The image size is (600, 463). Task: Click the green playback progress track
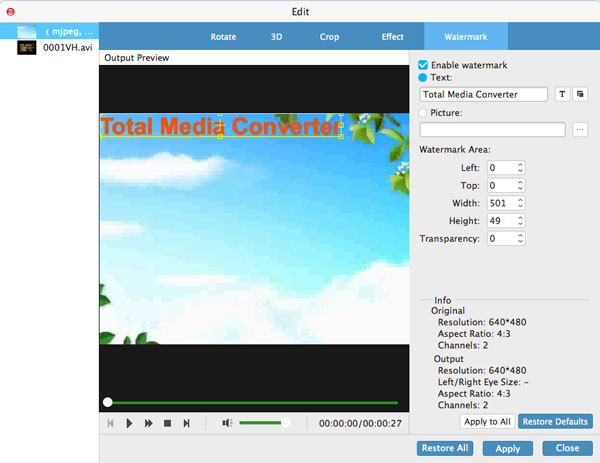[254, 403]
